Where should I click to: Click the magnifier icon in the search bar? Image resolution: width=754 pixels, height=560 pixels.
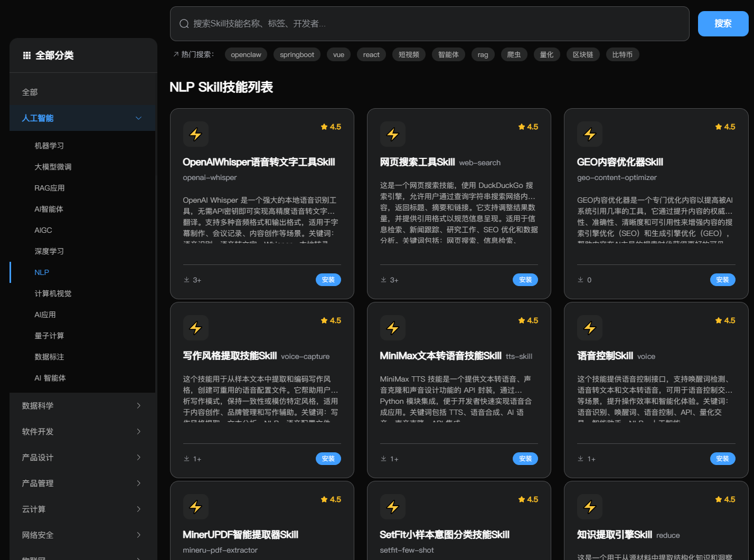[x=184, y=23]
